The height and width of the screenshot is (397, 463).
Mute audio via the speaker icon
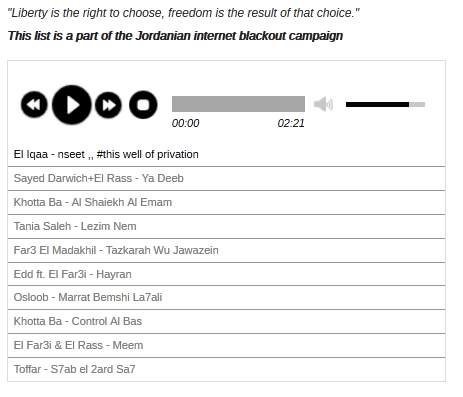coord(323,104)
